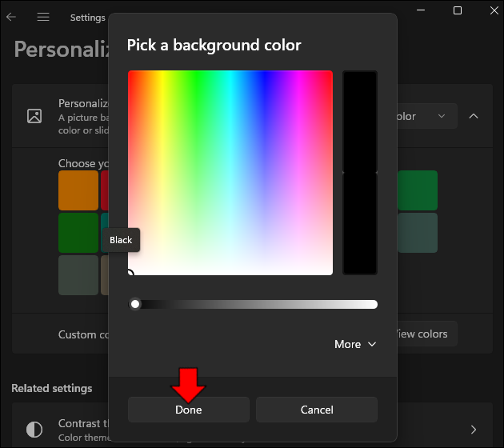The width and height of the screenshot is (504, 448).
Task: Select the orange background color swatch
Action: 78,190
